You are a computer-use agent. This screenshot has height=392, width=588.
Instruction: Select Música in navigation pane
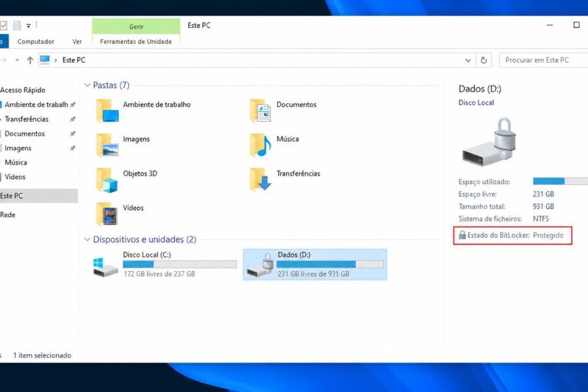pyautogui.click(x=16, y=163)
